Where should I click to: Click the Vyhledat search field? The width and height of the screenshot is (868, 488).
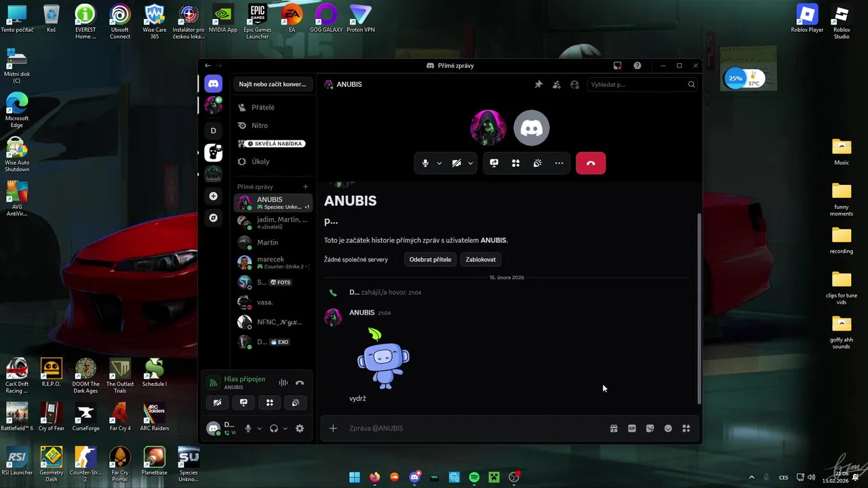(x=642, y=85)
